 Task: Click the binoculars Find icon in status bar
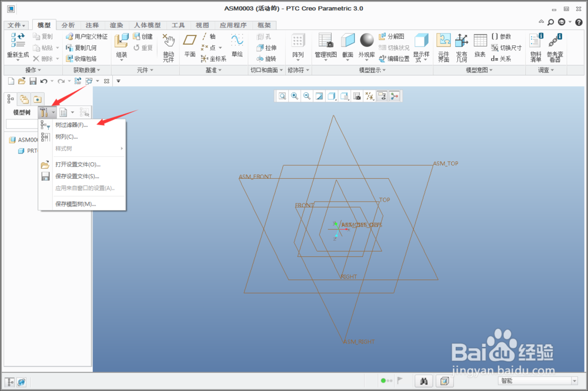[x=424, y=381]
